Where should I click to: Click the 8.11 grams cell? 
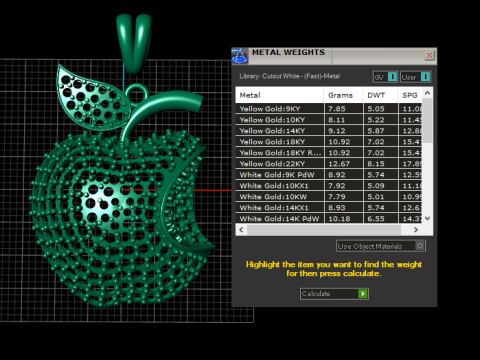pos(344,120)
